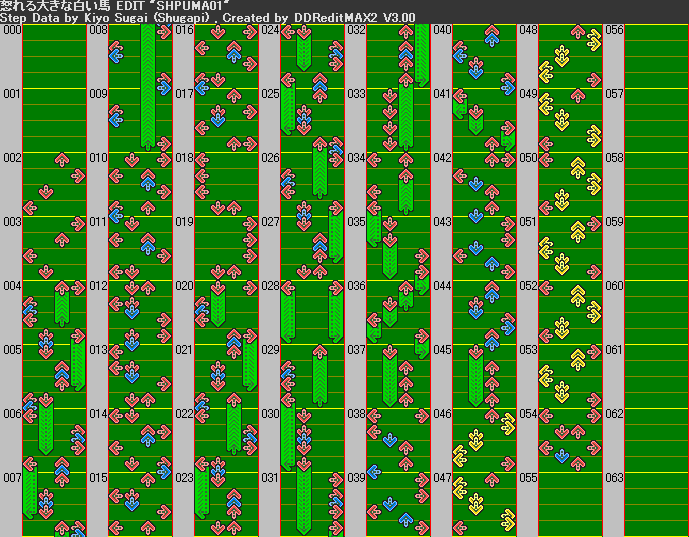Select the green up freeze arrow in measure 004

pos(62,304)
